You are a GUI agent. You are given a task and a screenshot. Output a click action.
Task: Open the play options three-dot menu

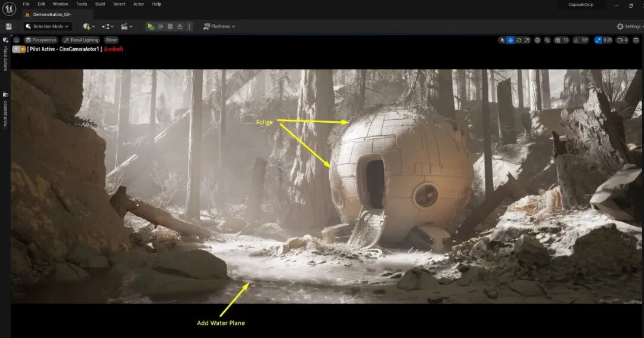coord(190,26)
